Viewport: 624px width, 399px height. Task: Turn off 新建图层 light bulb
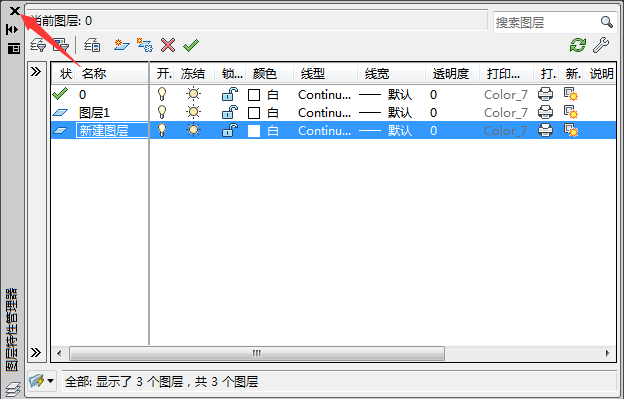pyautogui.click(x=162, y=130)
